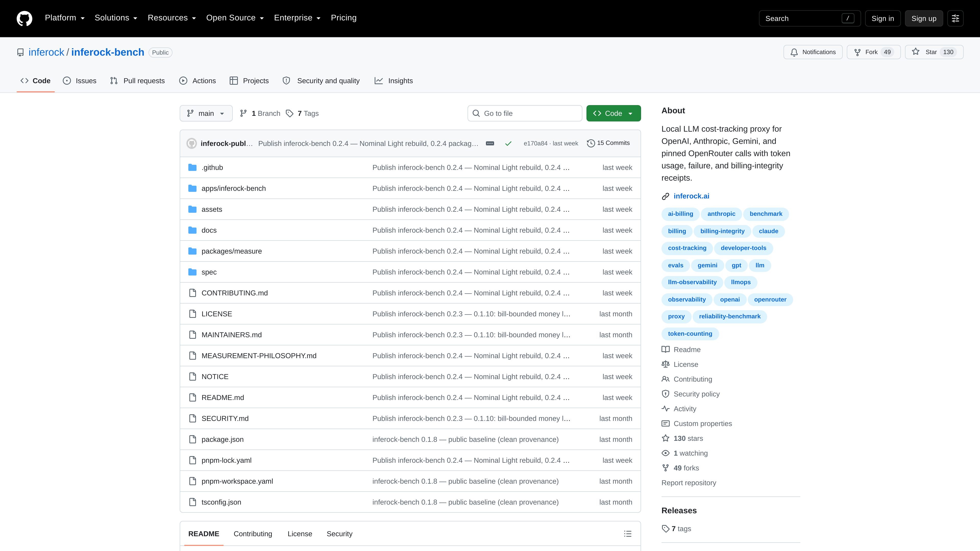Expand the commit message ellipsis icon
Screen dimensions: 980x551
click(x=490, y=143)
